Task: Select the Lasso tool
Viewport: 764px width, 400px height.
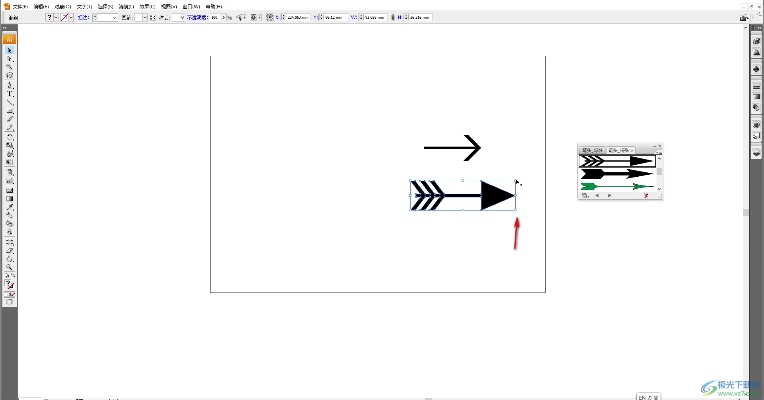Action: 9,76
